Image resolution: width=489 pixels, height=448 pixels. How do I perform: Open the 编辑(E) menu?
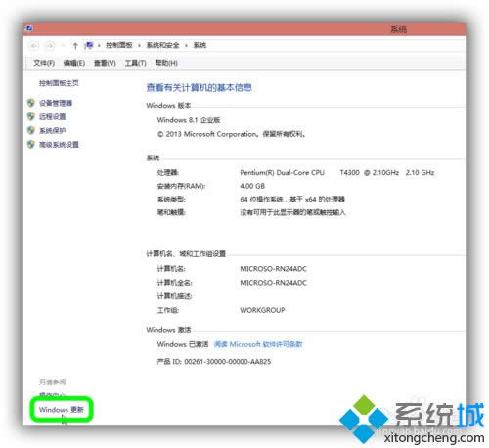click(x=74, y=63)
